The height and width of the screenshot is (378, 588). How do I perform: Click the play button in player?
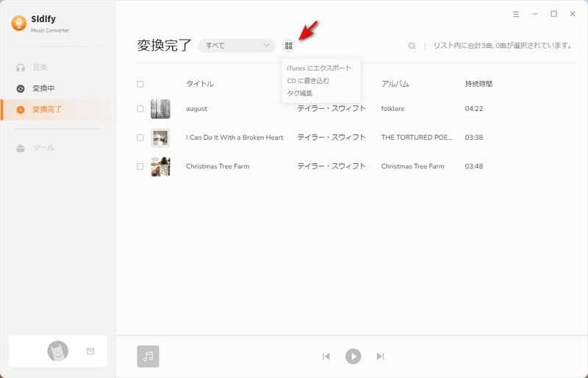(x=354, y=356)
